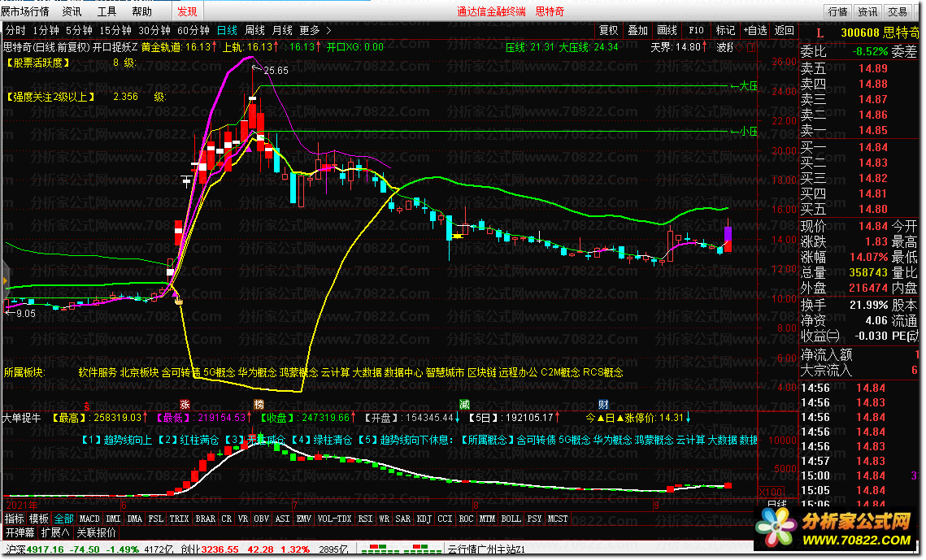The image size is (926, 560).
Task: Select the 1分钟 period tab
Action: pos(46,30)
